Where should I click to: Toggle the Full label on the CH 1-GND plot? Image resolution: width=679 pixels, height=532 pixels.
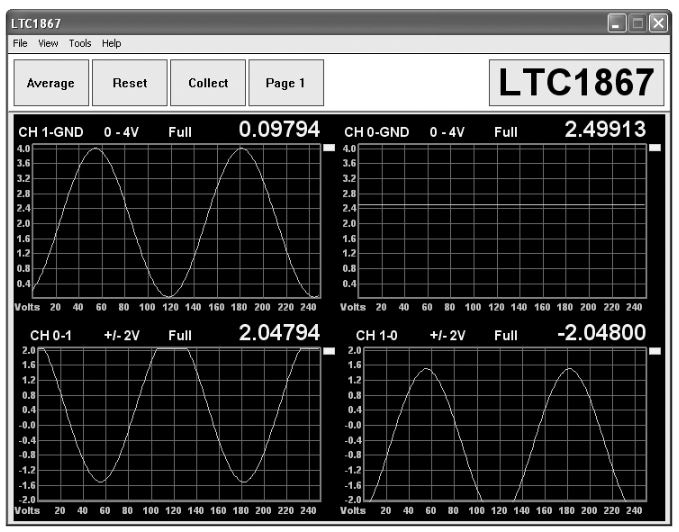tap(180, 132)
